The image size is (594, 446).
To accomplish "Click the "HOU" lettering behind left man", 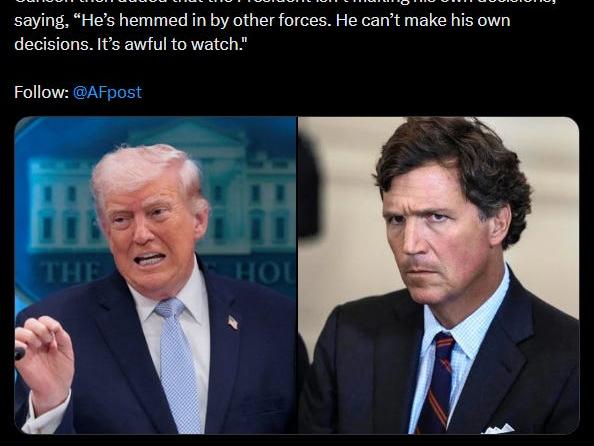I will [x=265, y=272].
